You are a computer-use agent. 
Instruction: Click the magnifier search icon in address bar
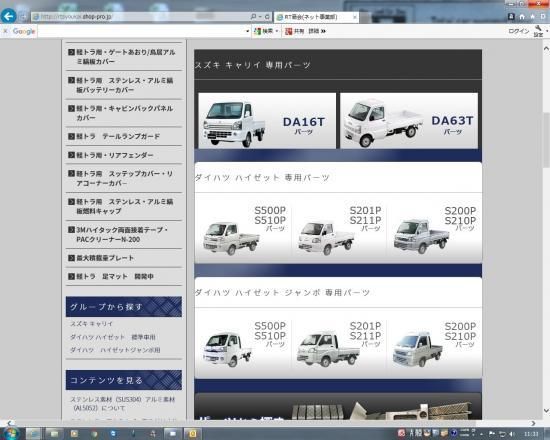[x=253, y=16]
